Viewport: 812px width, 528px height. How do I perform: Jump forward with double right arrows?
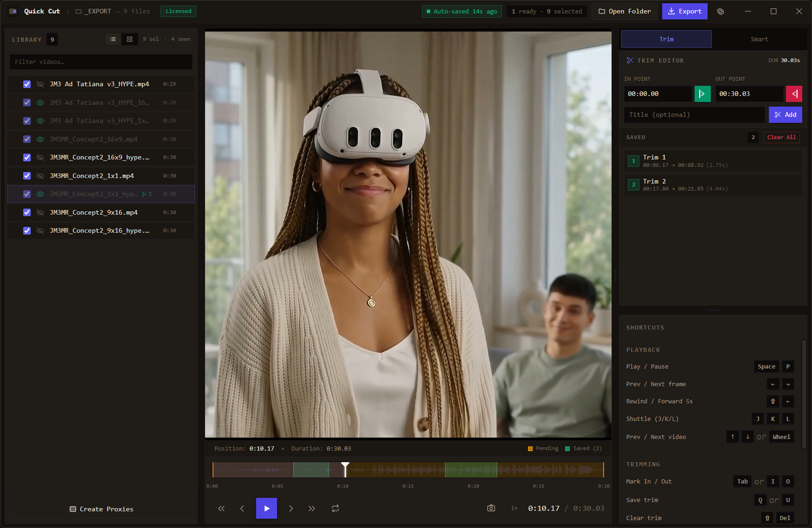coord(312,509)
